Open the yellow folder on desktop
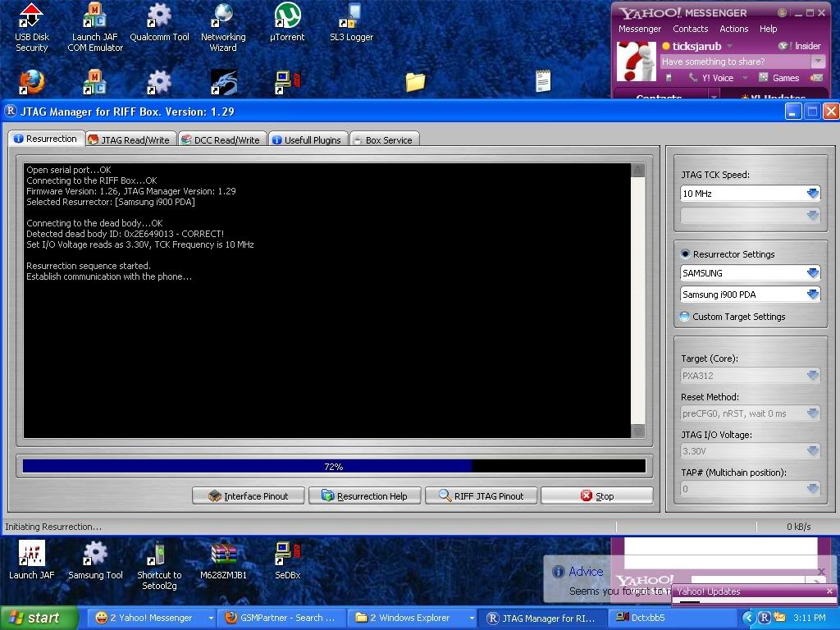This screenshot has width=840, height=630. [415, 82]
